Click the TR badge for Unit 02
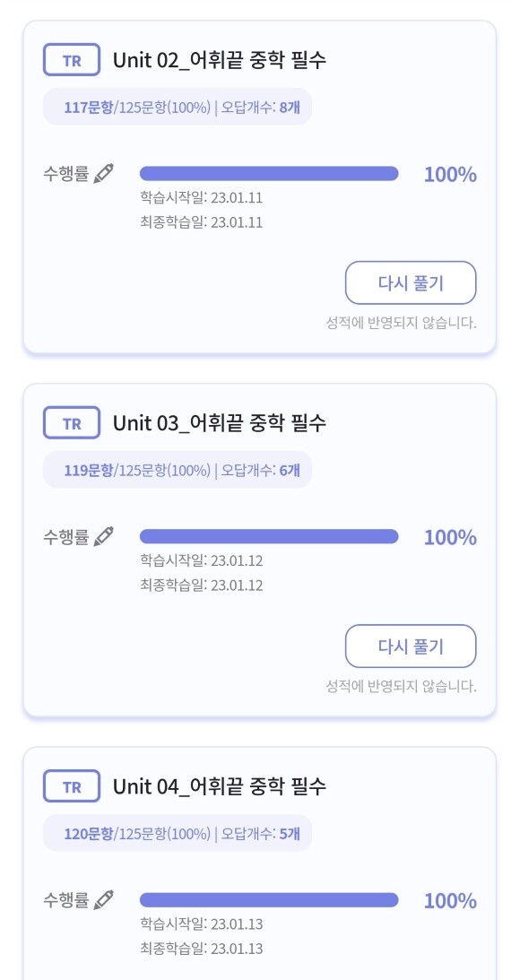 point(72,60)
